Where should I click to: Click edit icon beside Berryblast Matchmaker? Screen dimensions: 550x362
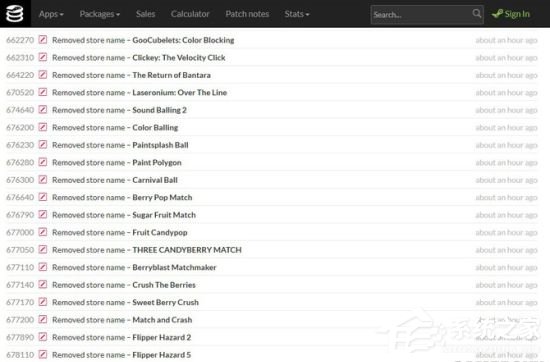point(43,267)
